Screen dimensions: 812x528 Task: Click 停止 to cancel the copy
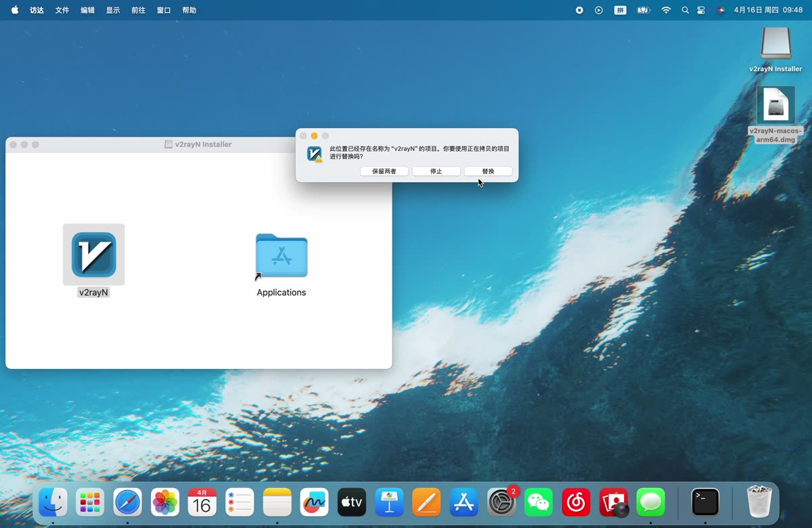click(436, 171)
